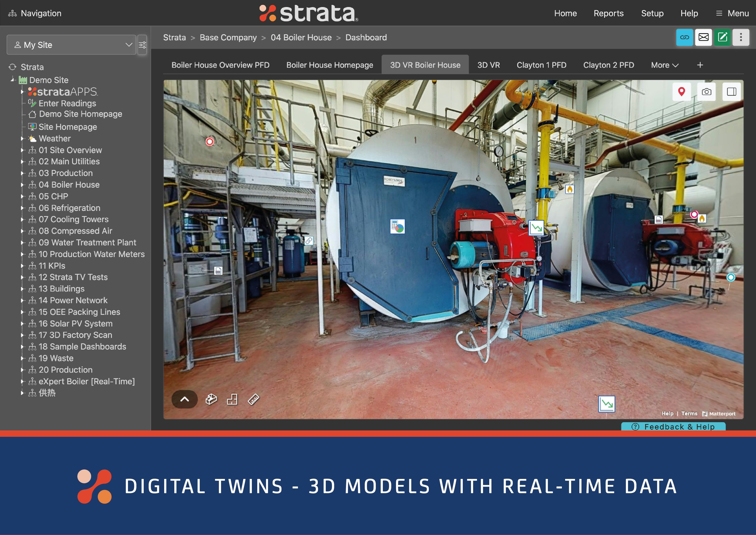Open the Clayton 1 PFD tab
This screenshot has height=535, width=756.
[541, 65]
